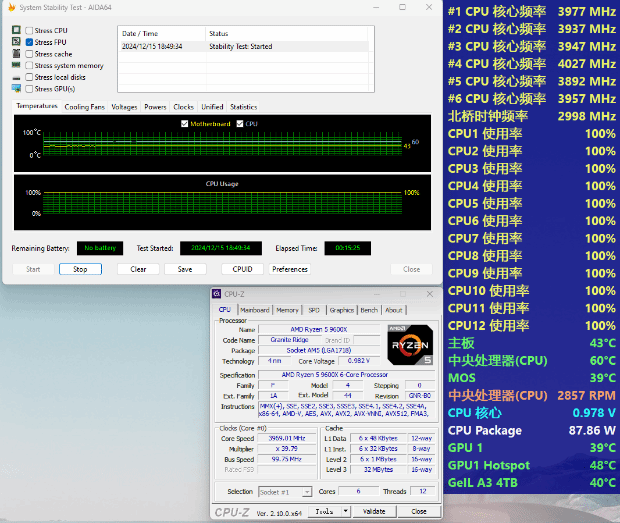Stop the stability test
620x523 pixels.
coord(80,269)
